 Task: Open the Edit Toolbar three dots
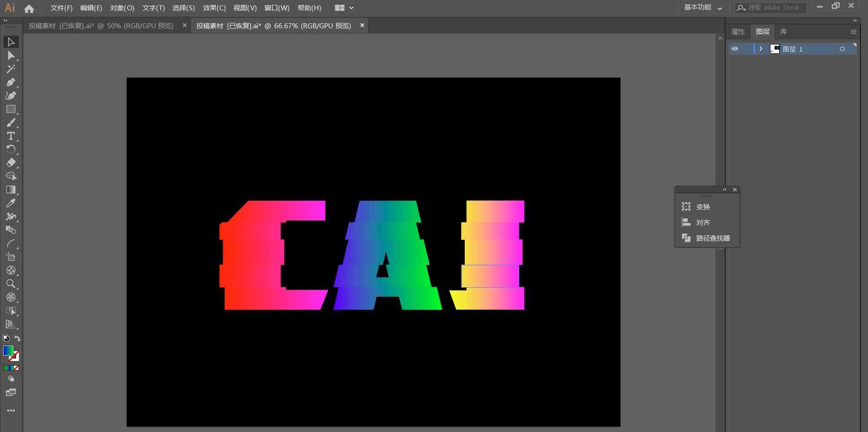click(11, 410)
